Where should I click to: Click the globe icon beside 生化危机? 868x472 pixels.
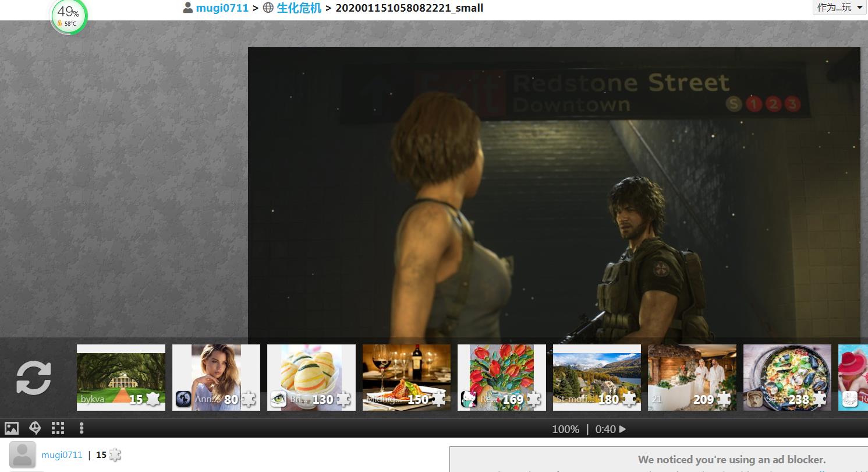tap(268, 8)
